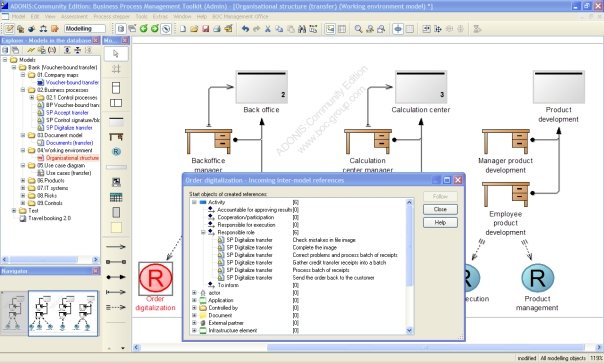
Task: Open the Edit menu
Action: tap(35, 17)
